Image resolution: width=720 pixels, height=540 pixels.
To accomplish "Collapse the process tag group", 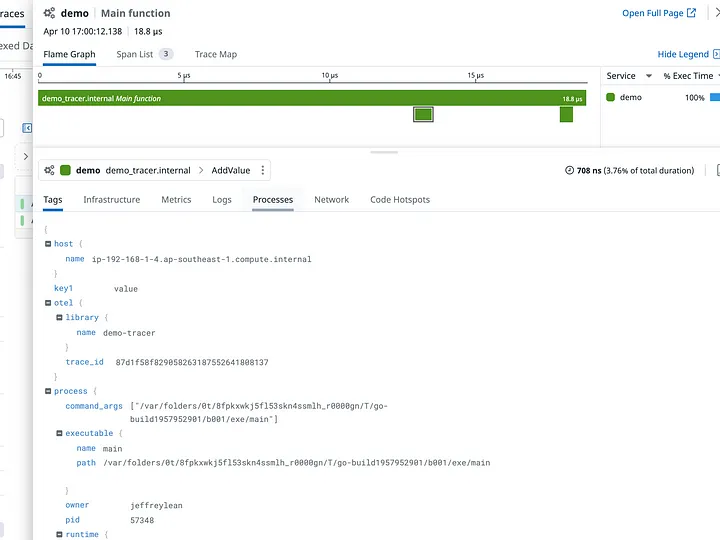I will pyautogui.click(x=47, y=391).
